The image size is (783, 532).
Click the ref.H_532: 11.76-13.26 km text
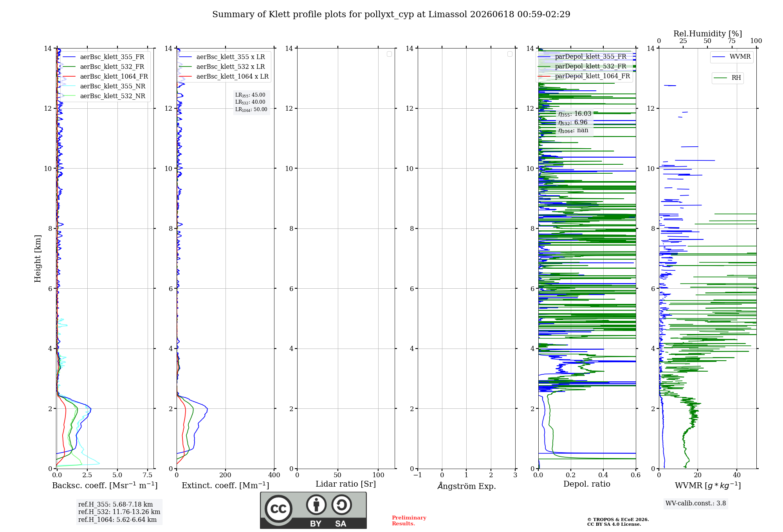pos(119,512)
